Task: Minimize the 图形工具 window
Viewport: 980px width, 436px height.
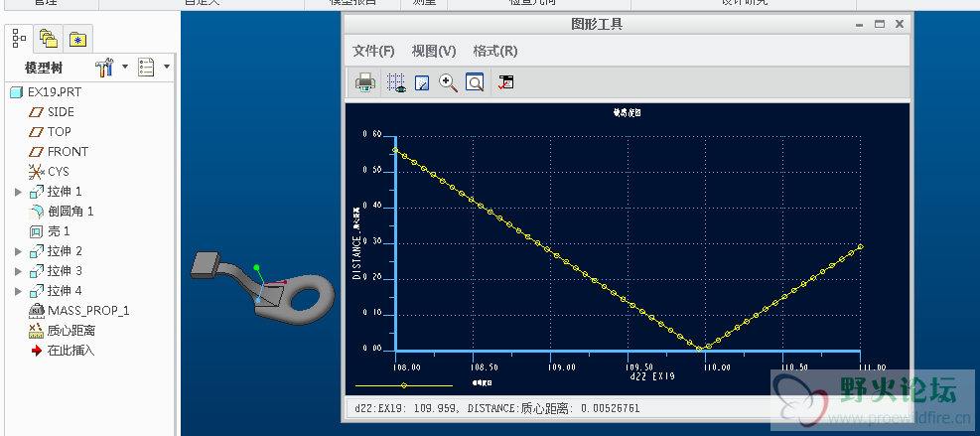Action: pyautogui.click(x=861, y=25)
